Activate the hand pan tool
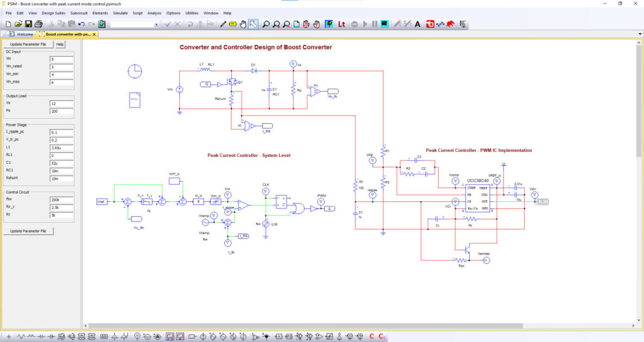Viewport: 644px width, 342px height. [x=243, y=24]
